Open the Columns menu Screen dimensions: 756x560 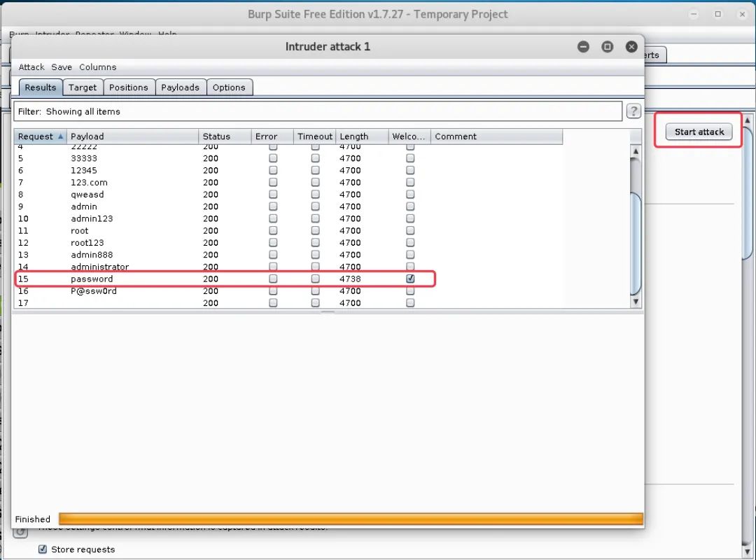[98, 67]
